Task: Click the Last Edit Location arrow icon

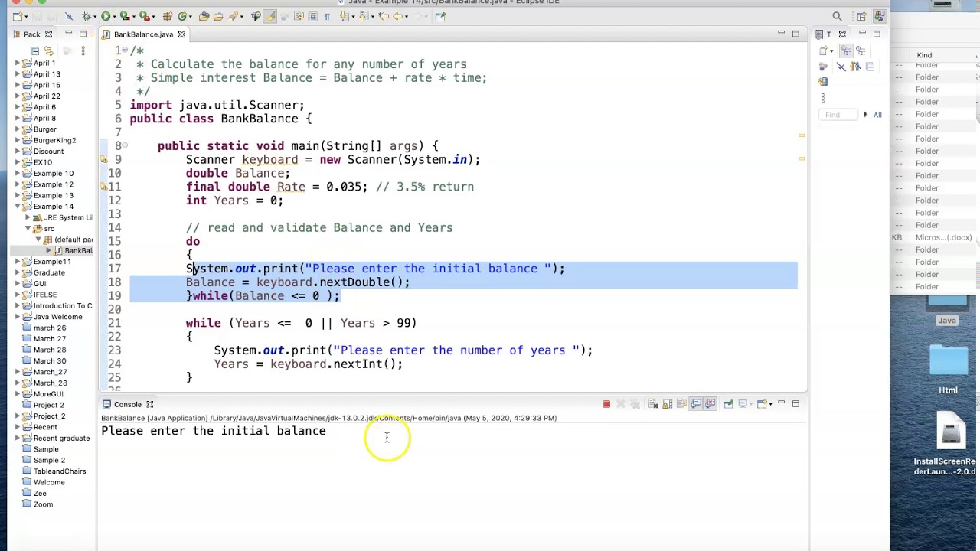Action: pos(384,16)
